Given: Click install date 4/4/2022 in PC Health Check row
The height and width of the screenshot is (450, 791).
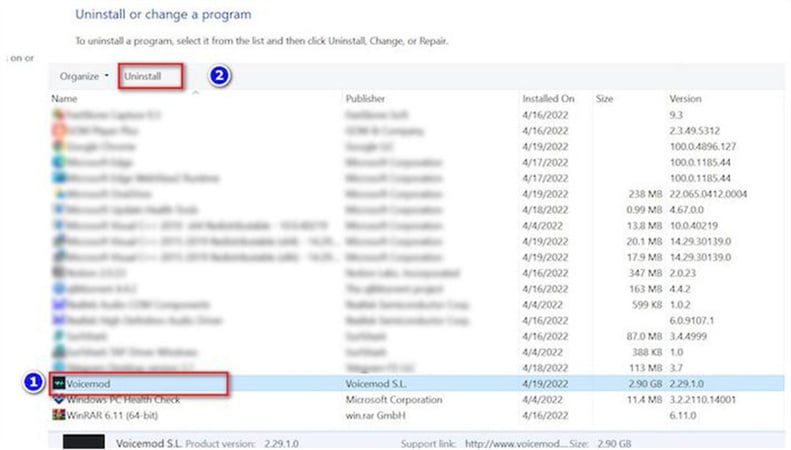Looking at the screenshot, I should [542, 400].
